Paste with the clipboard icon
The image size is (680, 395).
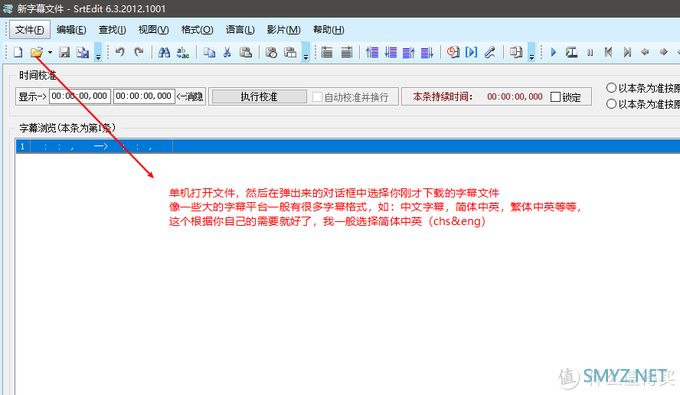[x=245, y=52]
